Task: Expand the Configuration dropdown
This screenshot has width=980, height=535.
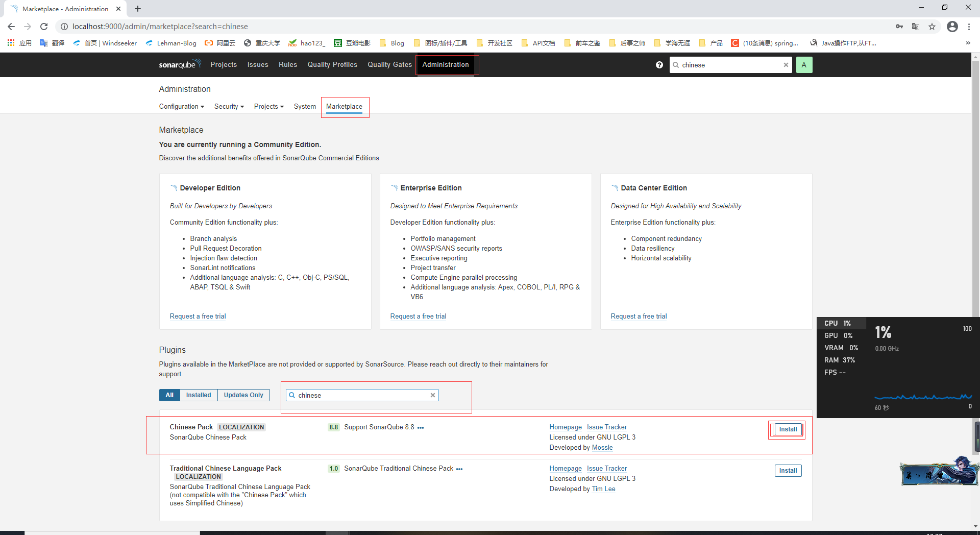Action: [182, 107]
